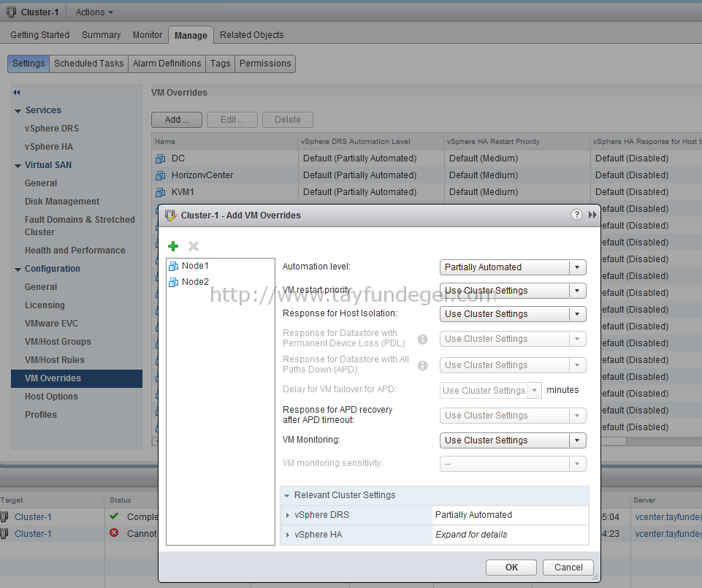Sort by vSphere HA Restart Priority column
Image resolution: width=702 pixels, height=588 pixels.
(x=516, y=142)
